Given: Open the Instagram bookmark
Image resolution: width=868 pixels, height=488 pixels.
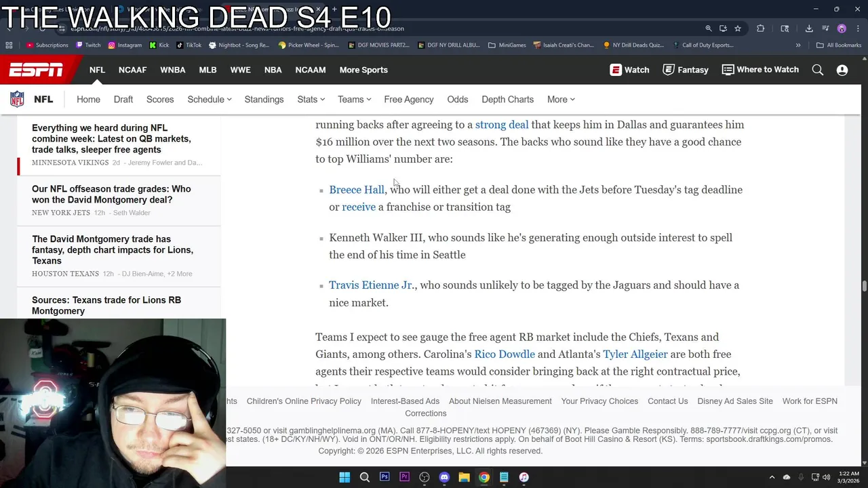Looking at the screenshot, I should [x=125, y=45].
